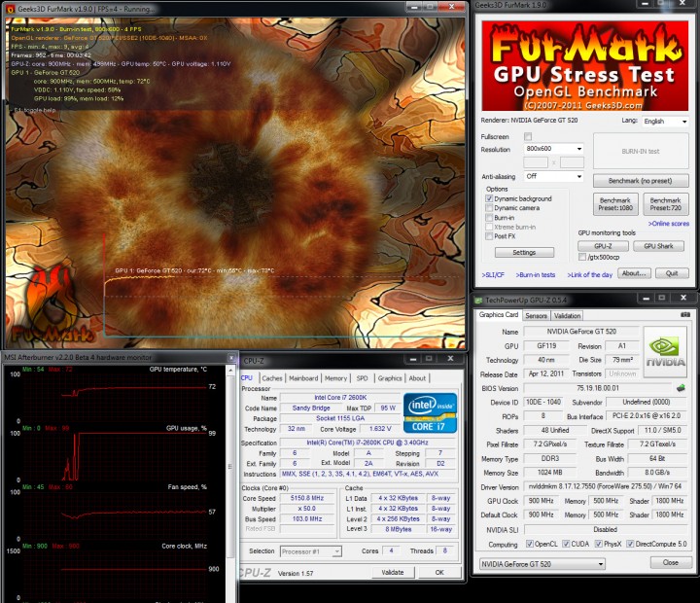
Task: Click the GPU-Z camera screenshot icon
Action: coord(685,315)
